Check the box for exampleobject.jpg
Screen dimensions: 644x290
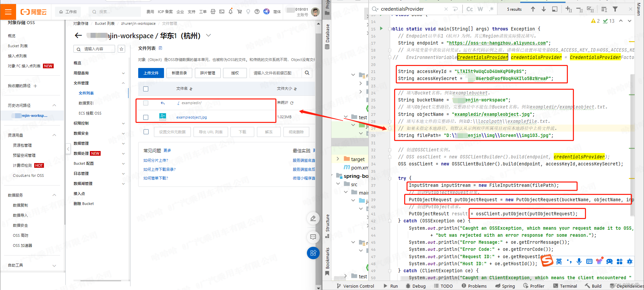146,117
